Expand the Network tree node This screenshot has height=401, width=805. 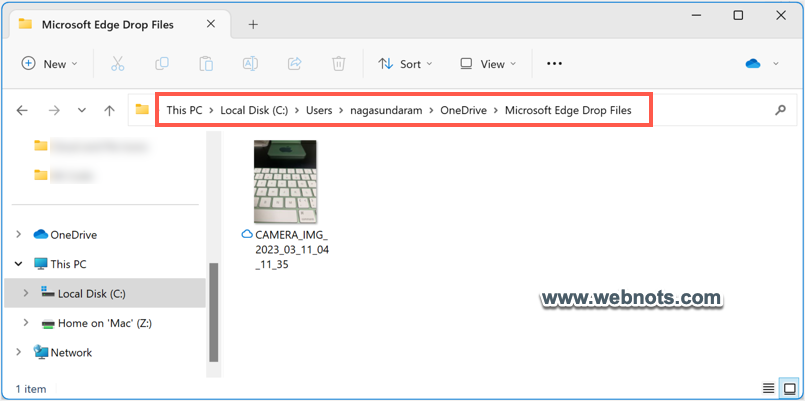point(18,352)
